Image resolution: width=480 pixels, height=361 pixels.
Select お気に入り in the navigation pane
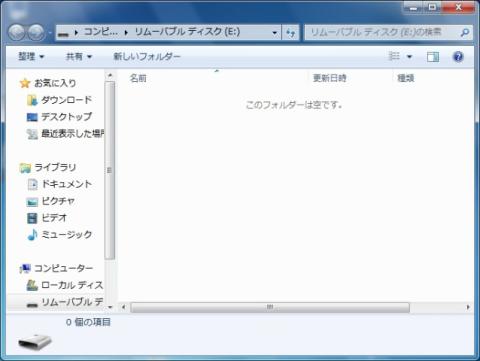pos(55,83)
